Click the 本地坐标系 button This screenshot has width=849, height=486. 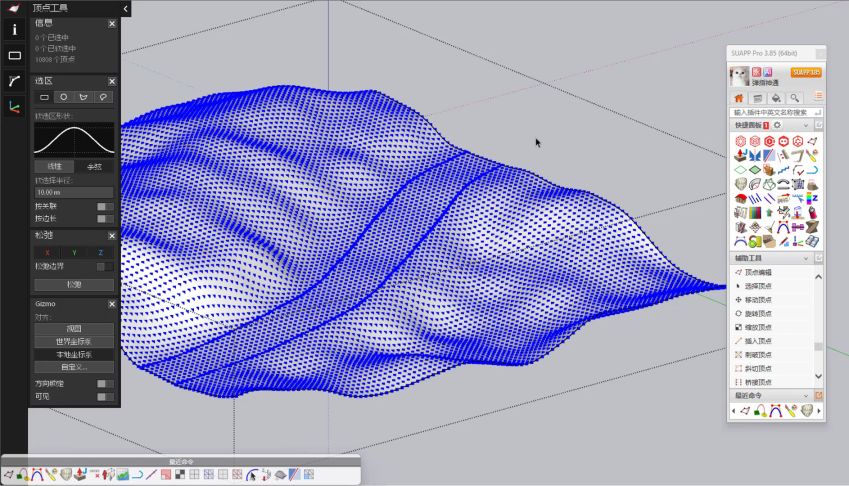tap(74, 354)
